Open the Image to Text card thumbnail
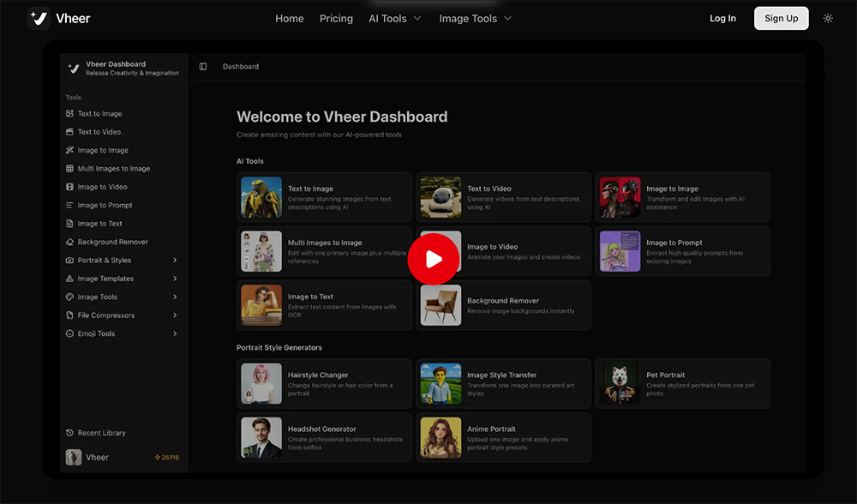The height and width of the screenshot is (504, 857). [x=261, y=305]
